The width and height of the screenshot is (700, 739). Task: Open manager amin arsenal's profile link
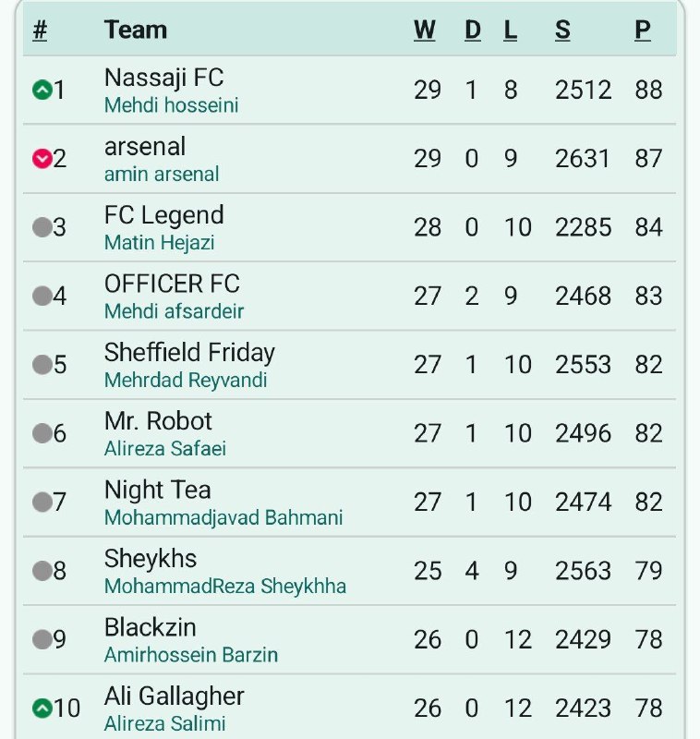point(162,175)
